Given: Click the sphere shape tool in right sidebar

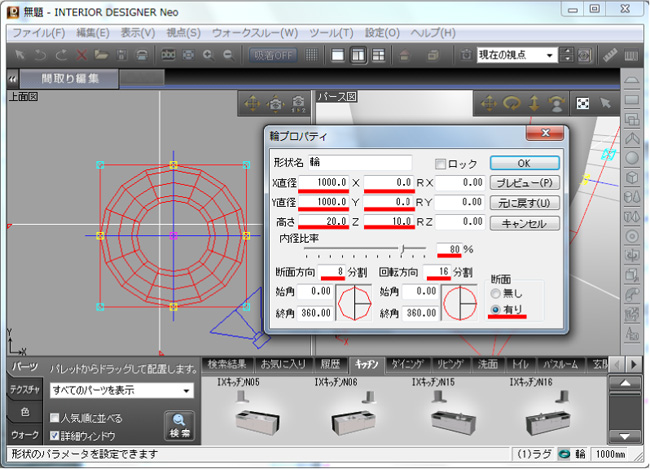Looking at the screenshot, I should 633,157.
